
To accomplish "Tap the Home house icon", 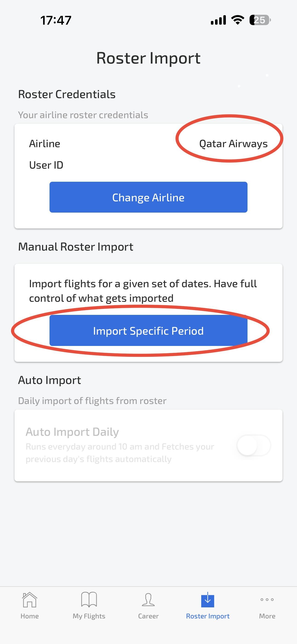I will click(x=29, y=600).
